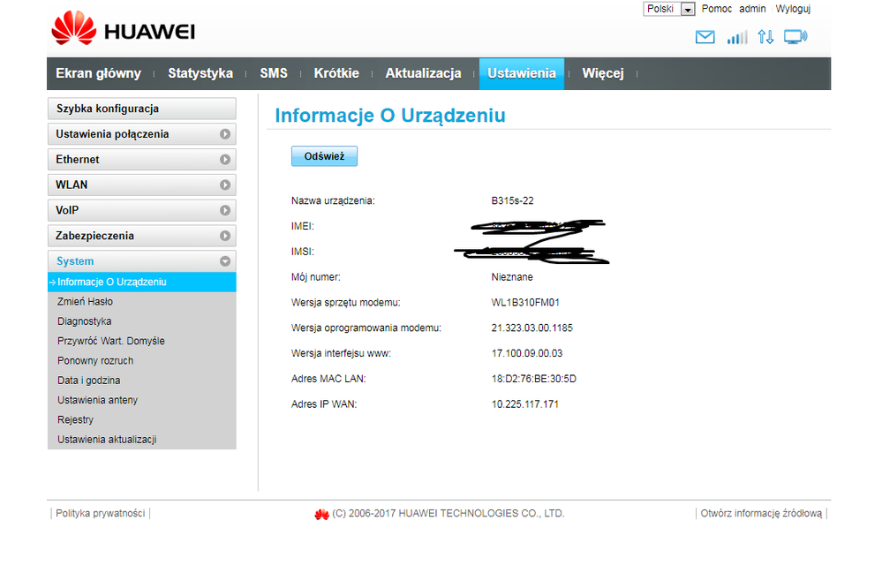Expand the WLAN section
882x588 pixels.
(142, 185)
